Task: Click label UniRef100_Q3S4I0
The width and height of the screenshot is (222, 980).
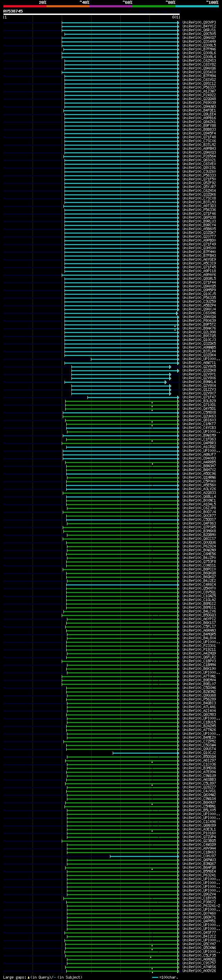Action: coord(199,72)
